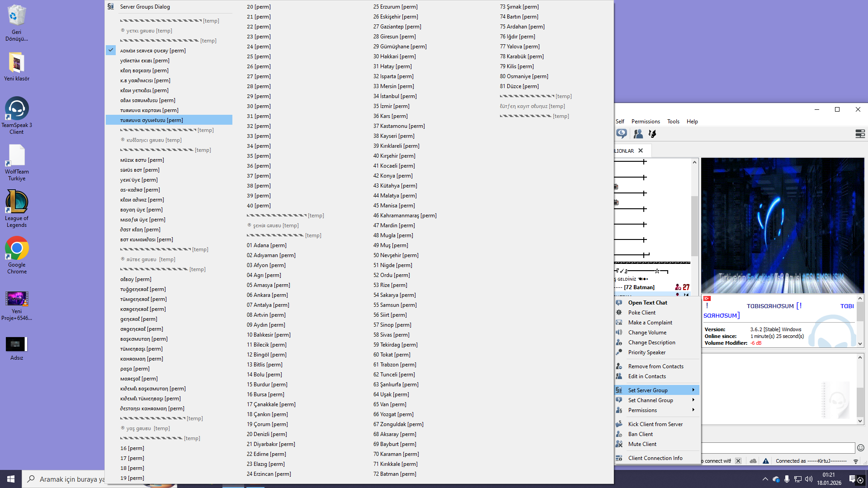Open Client Connection Info
This screenshot has height=488, width=868.
657,458
